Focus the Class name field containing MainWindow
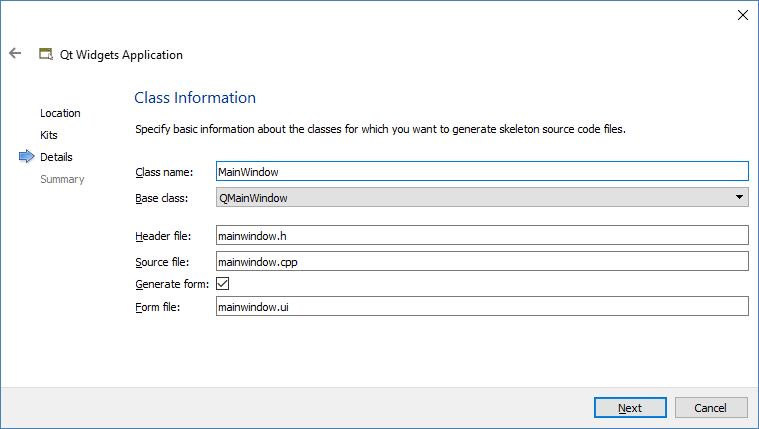 tap(480, 172)
